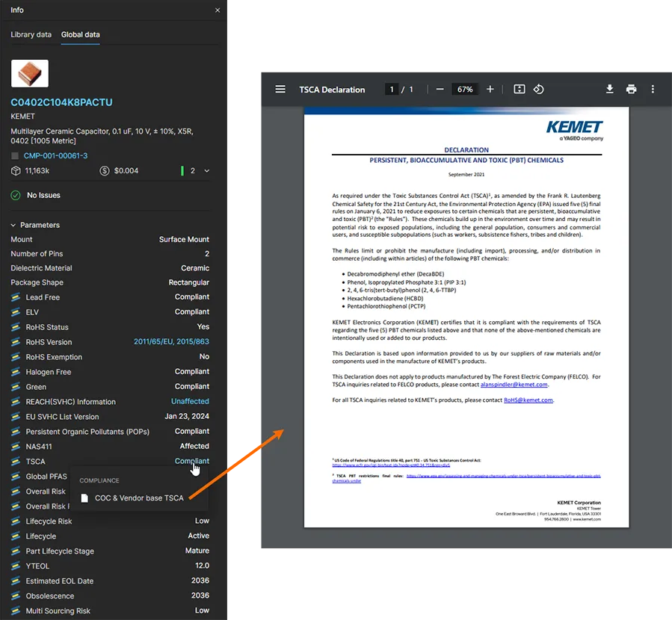The image size is (672, 620).
Task: Download the TSCA Declaration PDF
Action: (609, 89)
